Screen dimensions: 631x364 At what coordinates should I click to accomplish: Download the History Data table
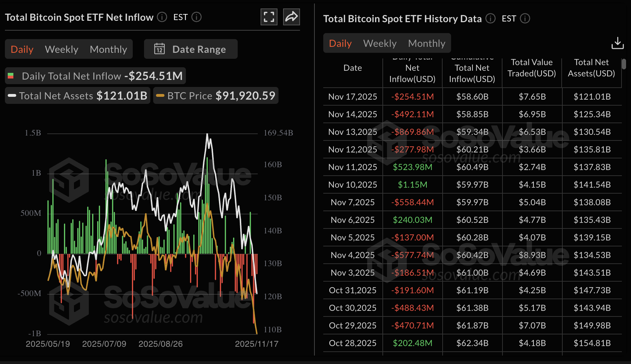pyautogui.click(x=617, y=43)
